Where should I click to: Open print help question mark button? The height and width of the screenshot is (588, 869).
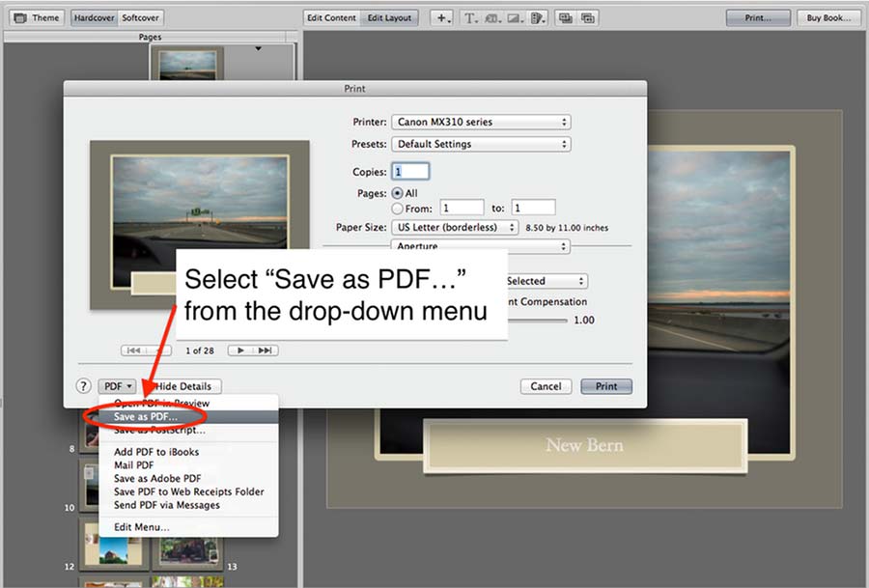pyautogui.click(x=84, y=386)
